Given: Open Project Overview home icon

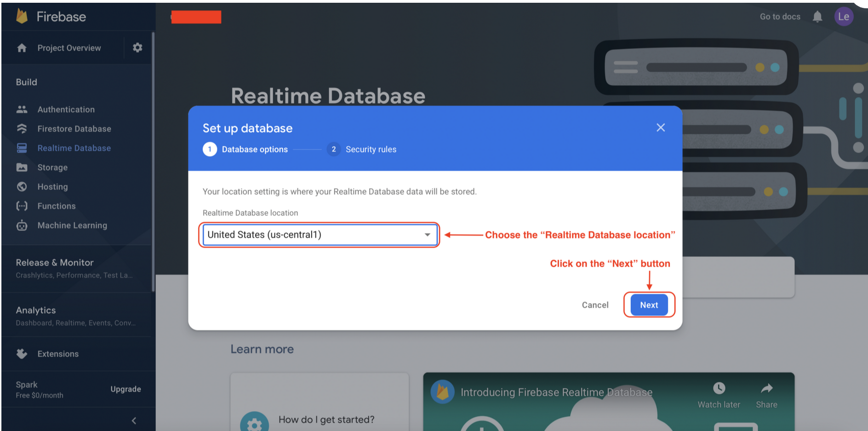Looking at the screenshot, I should pos(22,48).
